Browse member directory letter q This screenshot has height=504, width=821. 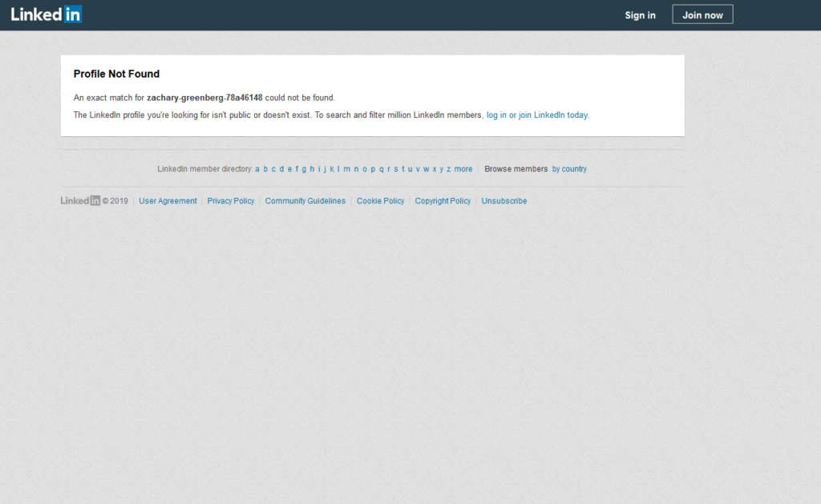[x=381, y=169]
